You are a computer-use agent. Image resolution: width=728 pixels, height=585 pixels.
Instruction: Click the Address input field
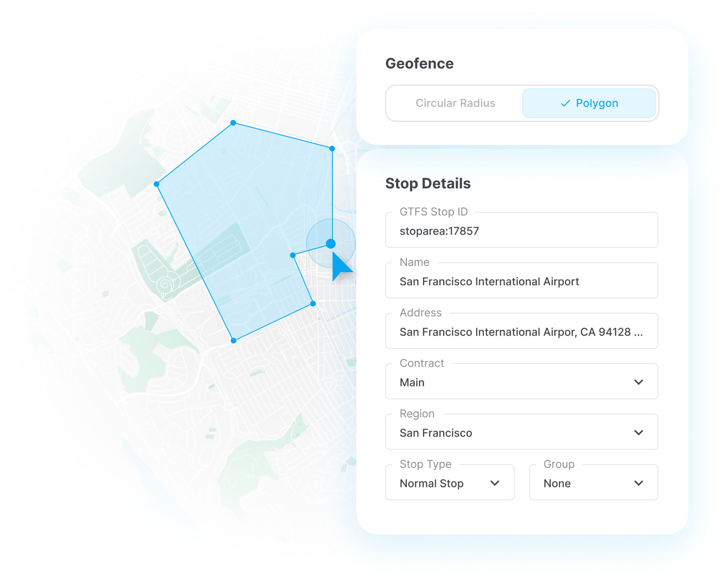point(521,332)
